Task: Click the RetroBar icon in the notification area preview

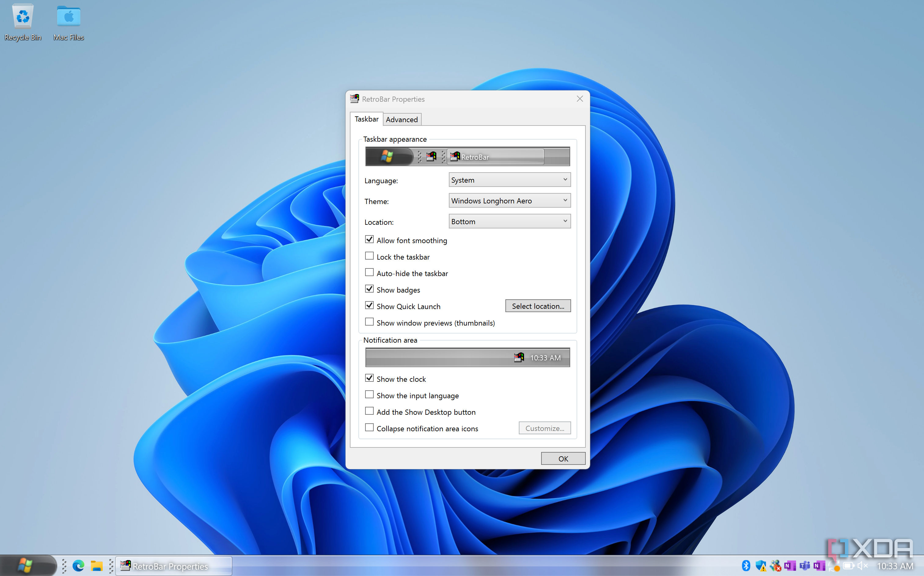Action: (519, 357)
